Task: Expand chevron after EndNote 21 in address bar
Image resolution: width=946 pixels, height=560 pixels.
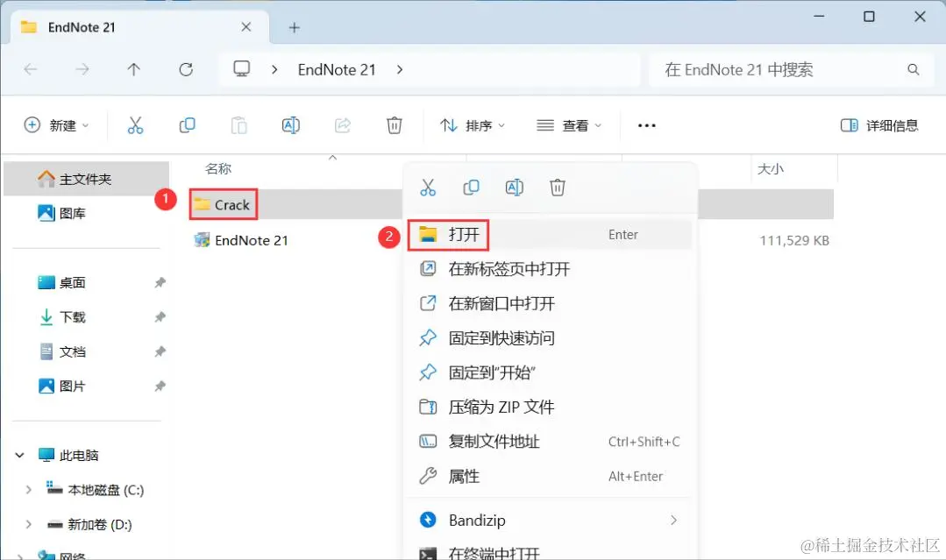Action: pos(400,69)
